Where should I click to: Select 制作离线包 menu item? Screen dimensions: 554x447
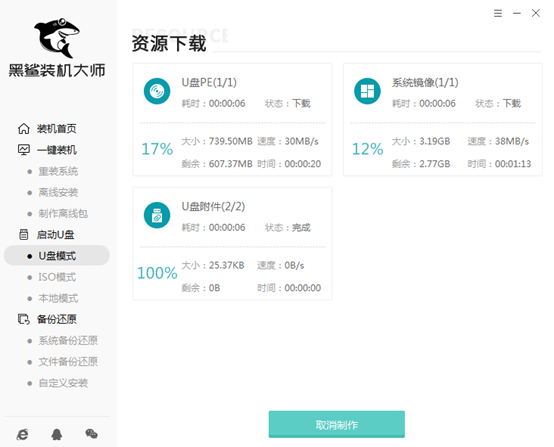(63, 213)
